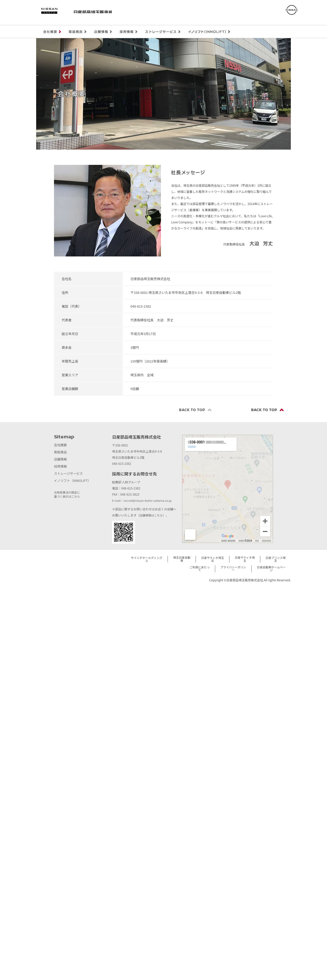
Task: Open the 日産自動車ホームページ footer link
Action: click(271, 569)
